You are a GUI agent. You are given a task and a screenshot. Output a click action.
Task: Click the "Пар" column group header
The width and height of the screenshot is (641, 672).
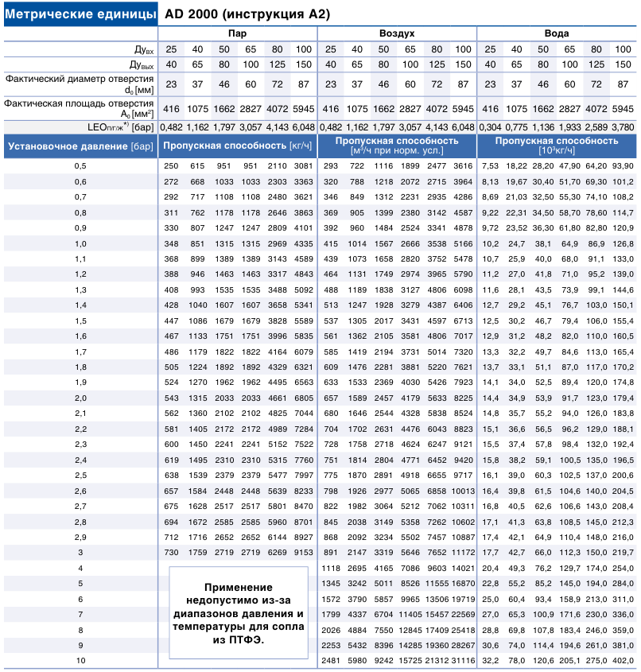[237, 33]
